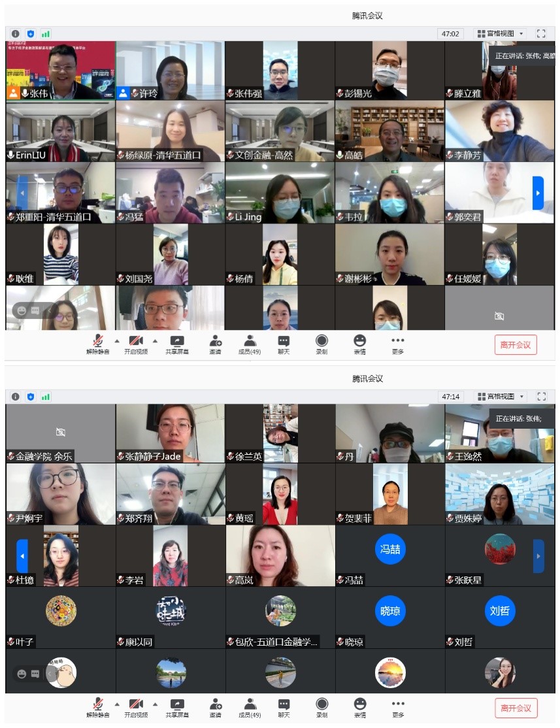Expand audio options arrow beside 解除静音 in top window
This screenshot has height=728, width=560.
point(117,340)
